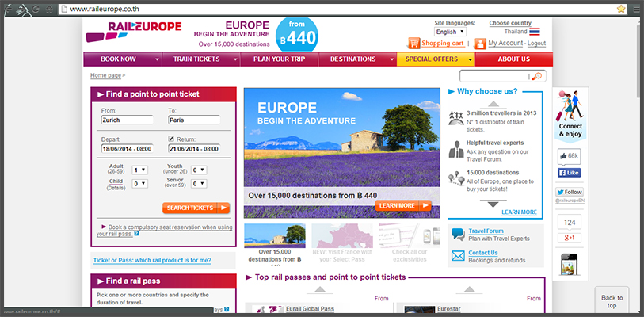Select the lavender field banner thumbnail
The height and width of the screenshot is (317, 644).
(275, 235)
